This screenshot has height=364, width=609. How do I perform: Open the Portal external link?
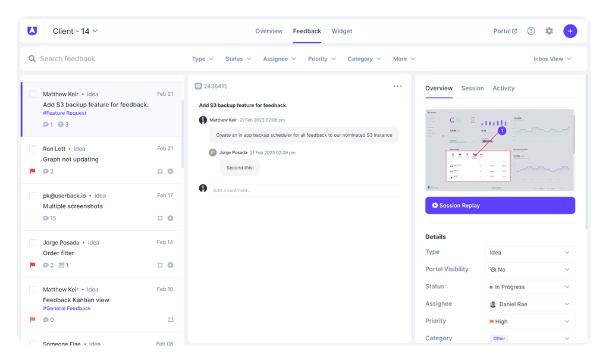coord(505,31)
